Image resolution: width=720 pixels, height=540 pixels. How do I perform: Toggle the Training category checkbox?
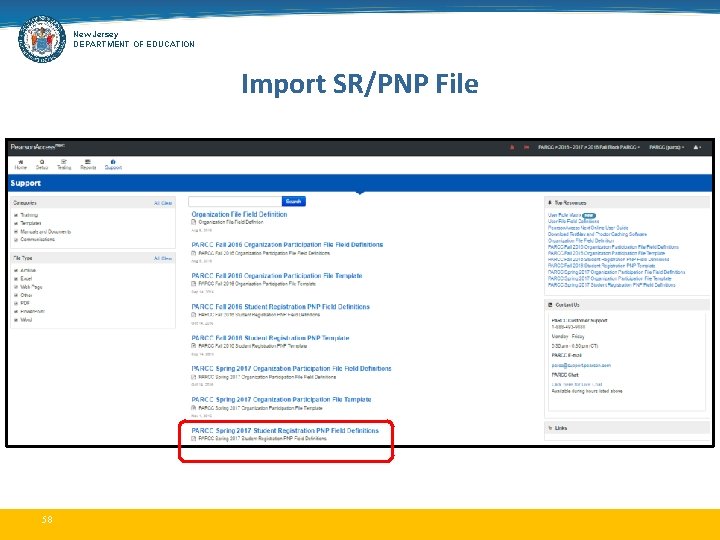click(16, 215)
